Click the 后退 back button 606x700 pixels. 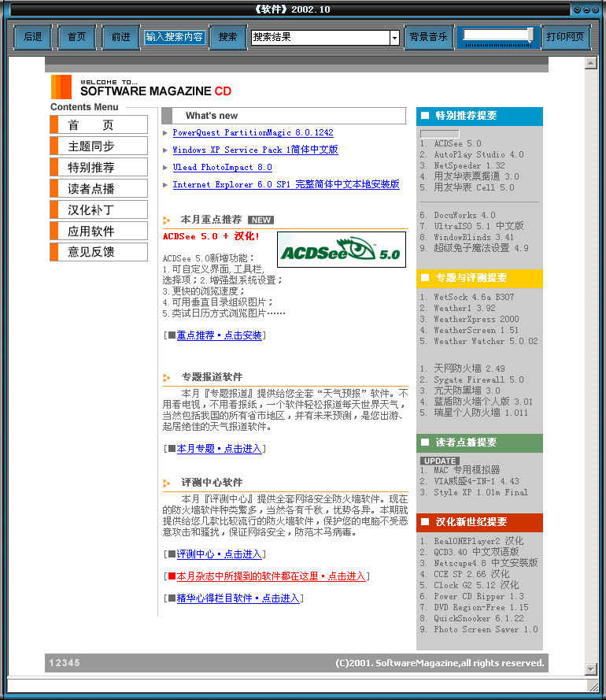tap(32, 37)
